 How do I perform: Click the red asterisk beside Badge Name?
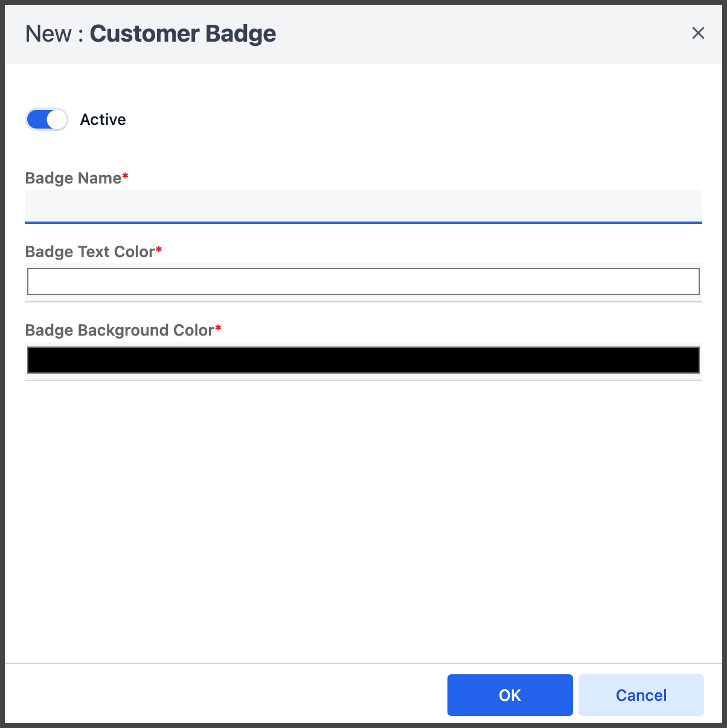(126, 176)
